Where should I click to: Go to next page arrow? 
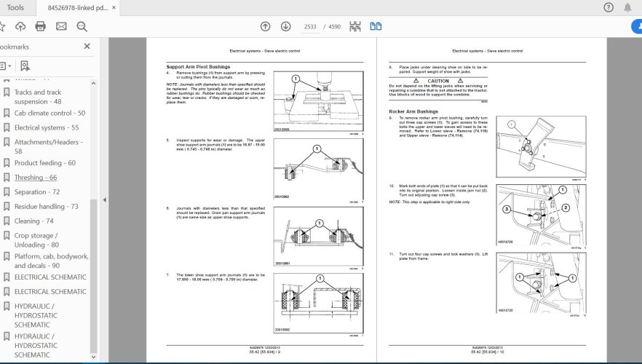[x=286, y=27]
